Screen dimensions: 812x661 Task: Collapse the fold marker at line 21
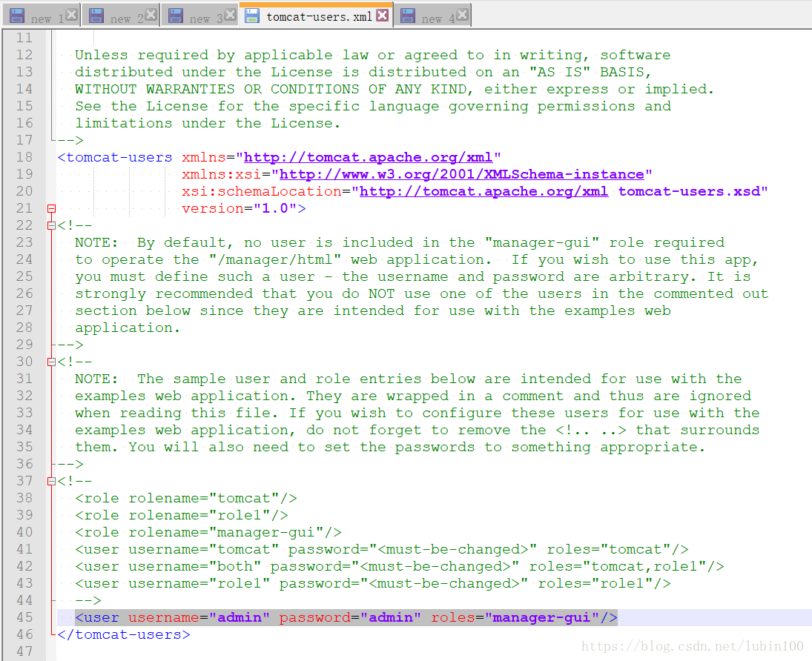tap(51, 209)
